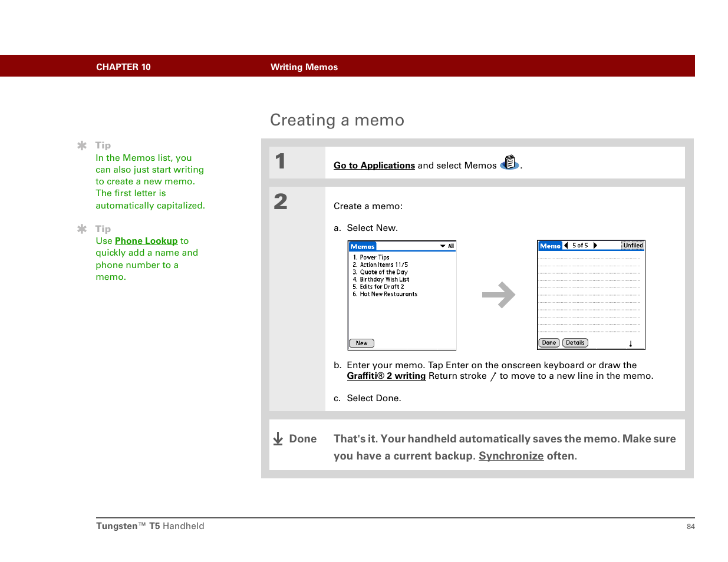The width and height of the screenshot is (728, 562).
Task: Open the Graffiti 2 writing link
Action: (386, 376)
